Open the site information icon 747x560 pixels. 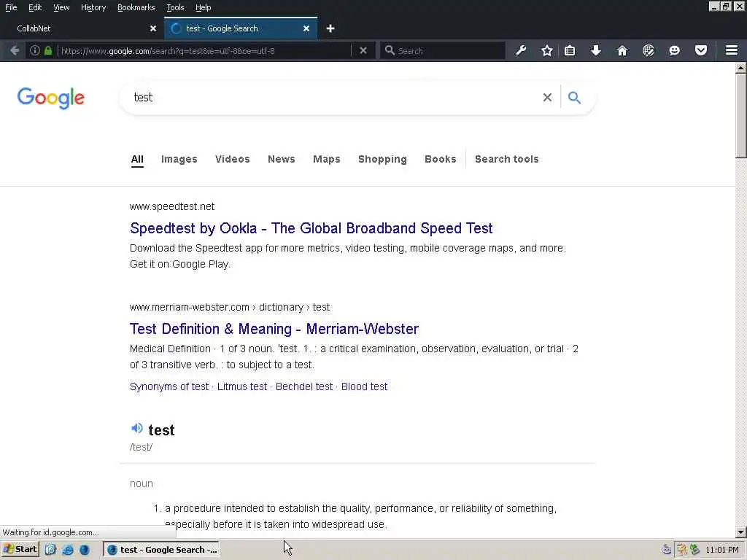click(35, 50)
